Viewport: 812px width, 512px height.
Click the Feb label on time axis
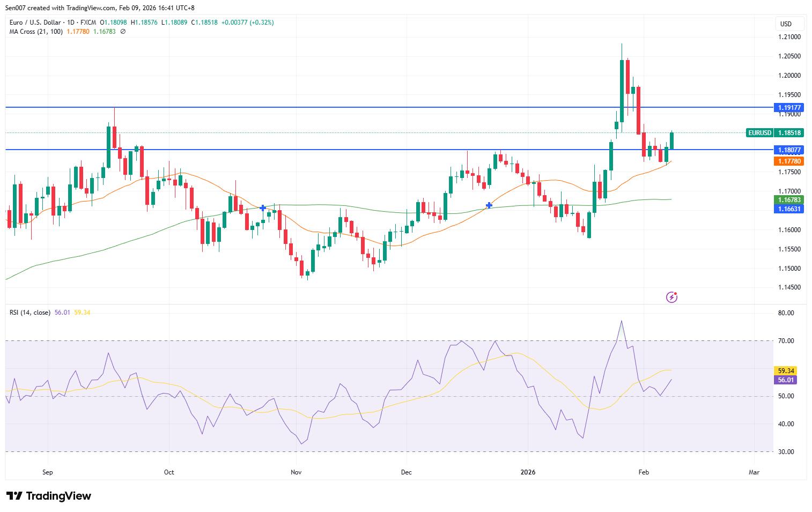(x=644, y=472)
